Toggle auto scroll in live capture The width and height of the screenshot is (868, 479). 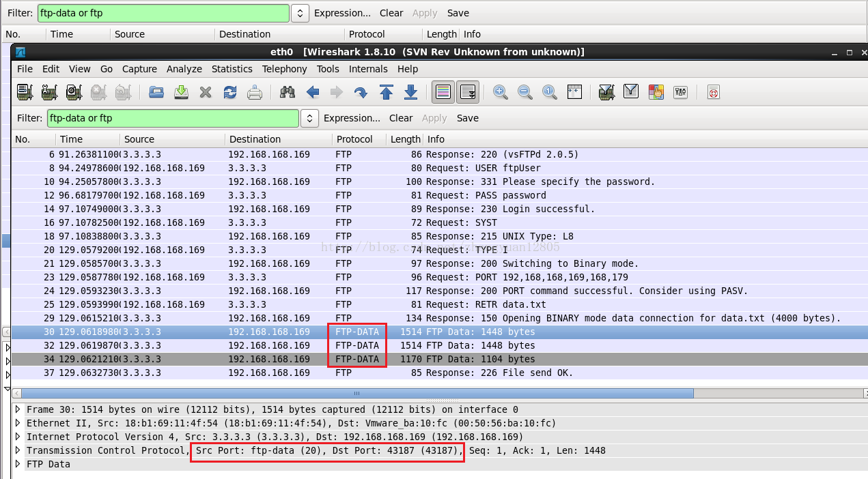tap(468, 92)
